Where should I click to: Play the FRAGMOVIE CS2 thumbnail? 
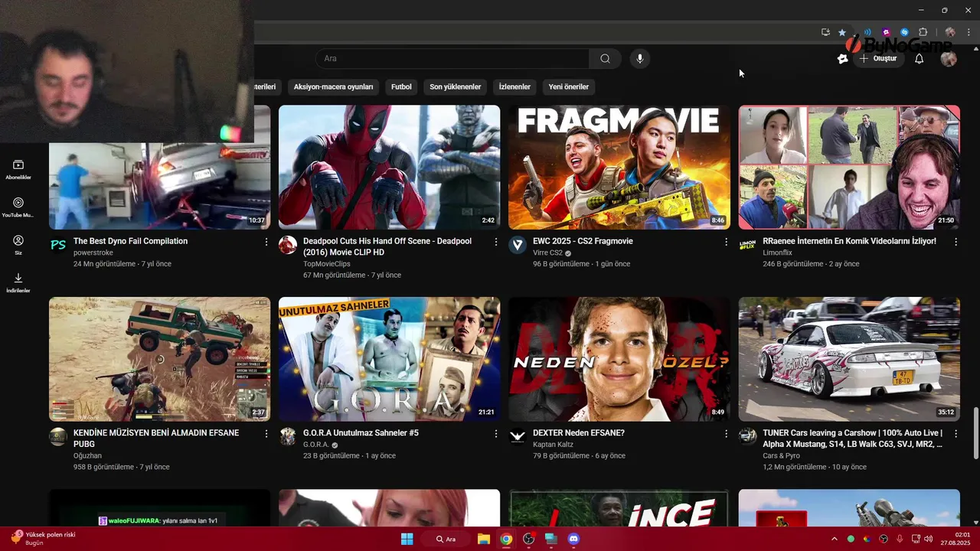[619, 167]
